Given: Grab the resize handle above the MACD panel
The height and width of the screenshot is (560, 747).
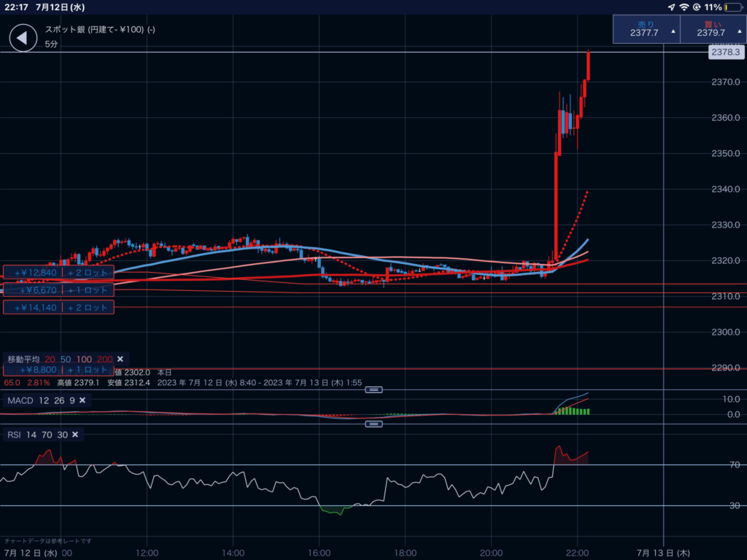Looking at the screenshot, I should point(373,390).
